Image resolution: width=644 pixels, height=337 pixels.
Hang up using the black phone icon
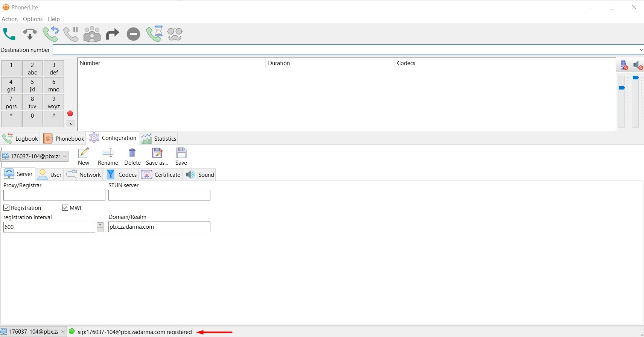click(x=30, y=34)
